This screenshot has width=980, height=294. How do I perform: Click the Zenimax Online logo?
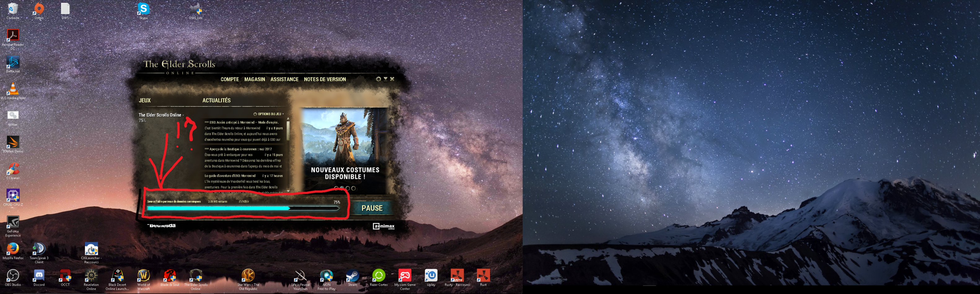coord(383,226)
